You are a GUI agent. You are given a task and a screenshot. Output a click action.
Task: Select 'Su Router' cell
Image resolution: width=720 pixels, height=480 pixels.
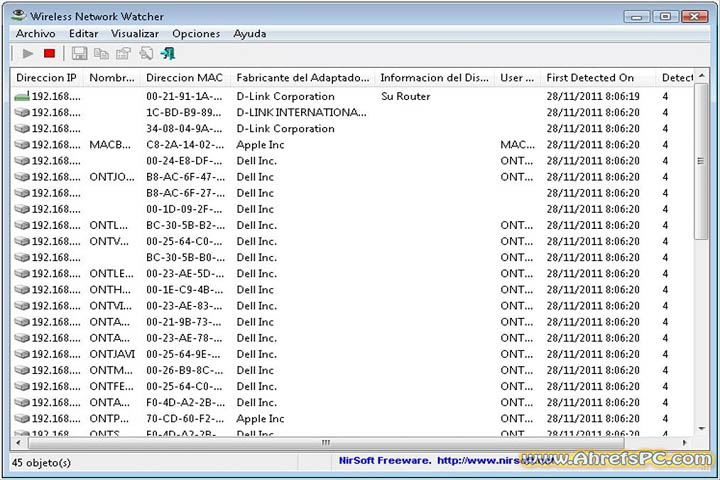point(406,96)
